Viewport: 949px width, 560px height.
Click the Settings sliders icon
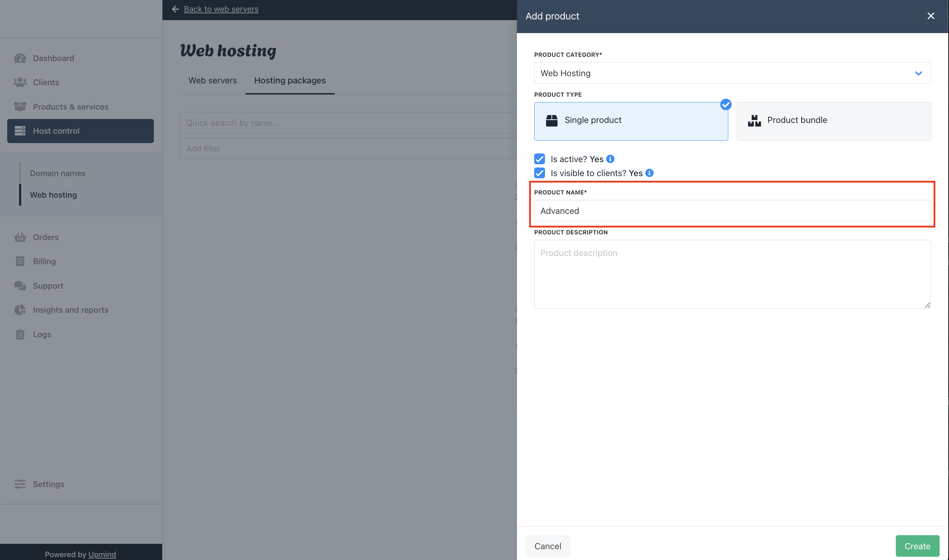coord(20,484)
